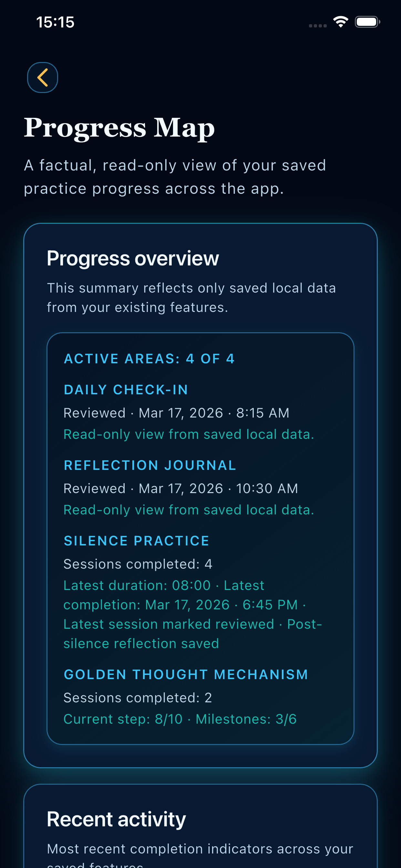Image resolution: width=401 pixels, height=868 pixels.
Task: Tap Current step 8/10 milestones line
Action: point(180,719)
